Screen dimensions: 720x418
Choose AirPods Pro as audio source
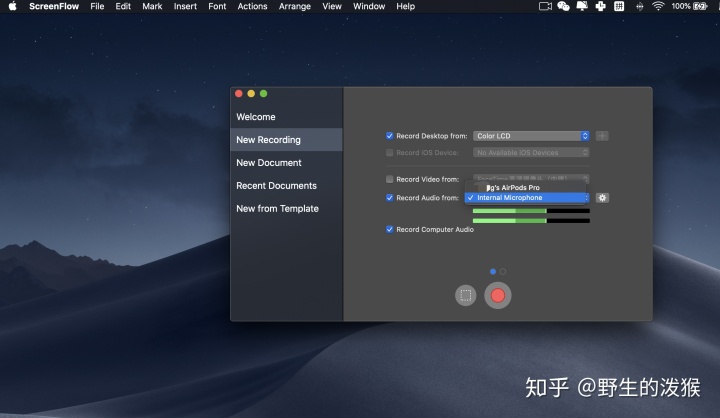(525, 187)
